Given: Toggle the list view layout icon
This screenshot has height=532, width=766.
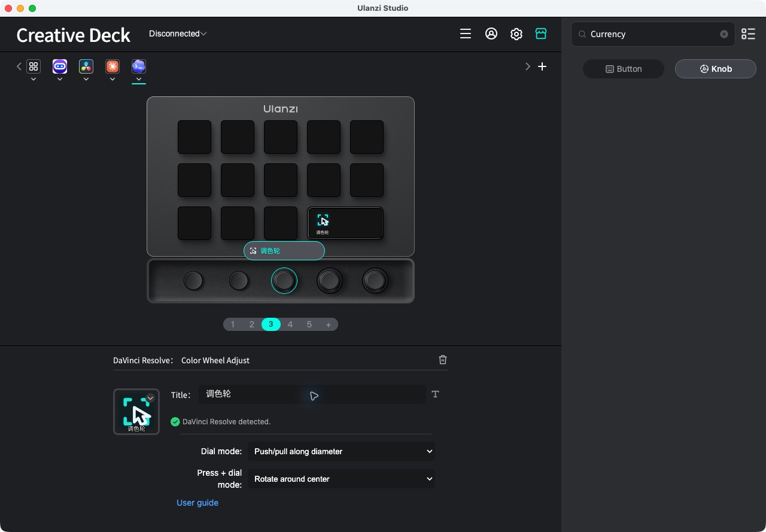Looking at the screenshot, I should point(748,34).
